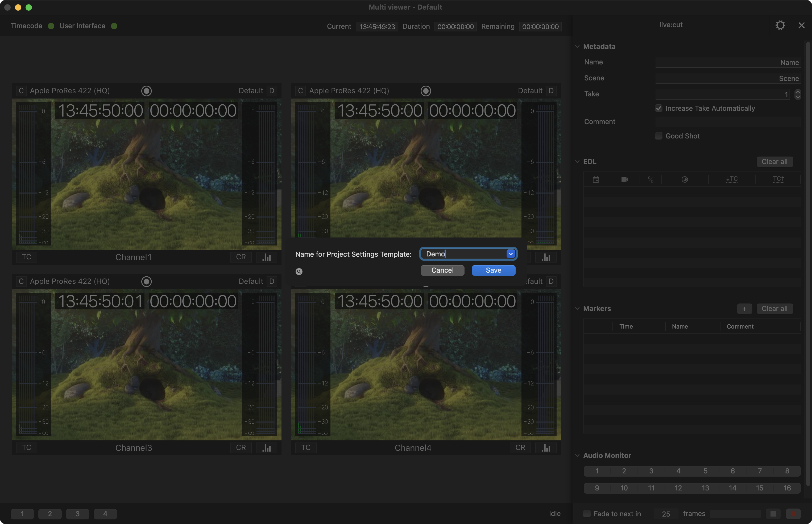The height and width of the screenshot is (524, 812).
Task: Click the magnifier icon in the dialog
Action: click(x=299, y=272)
